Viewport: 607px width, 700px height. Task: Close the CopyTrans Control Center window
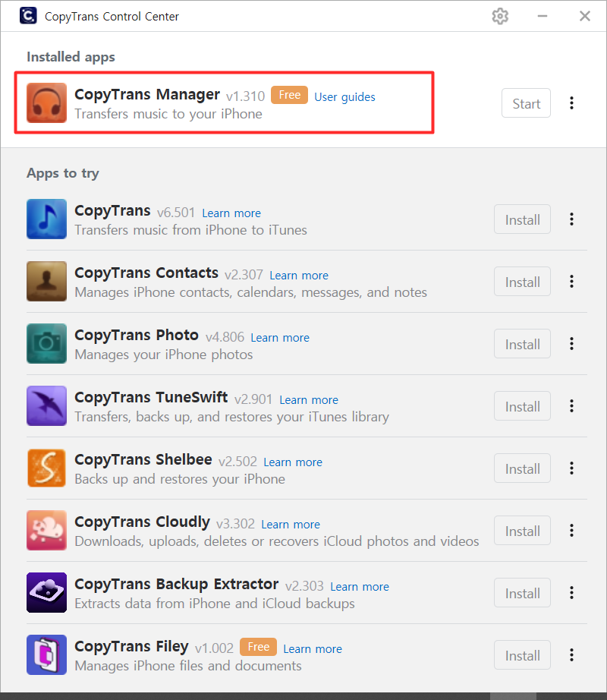pos(585,16)
